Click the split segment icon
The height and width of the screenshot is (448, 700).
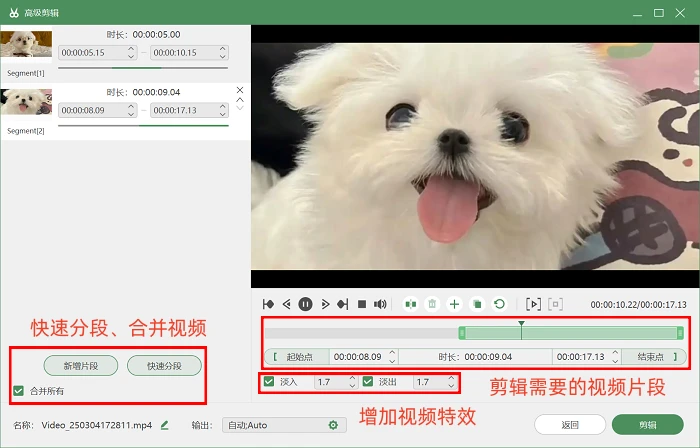[x=410, y=304]
